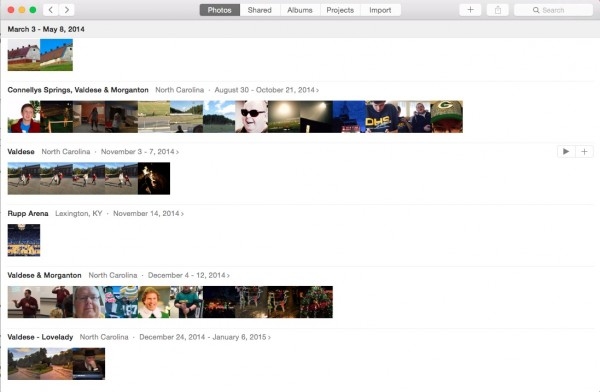Select the green G cap photo
The height and width of the screenshot is (392, 600).
447,117
